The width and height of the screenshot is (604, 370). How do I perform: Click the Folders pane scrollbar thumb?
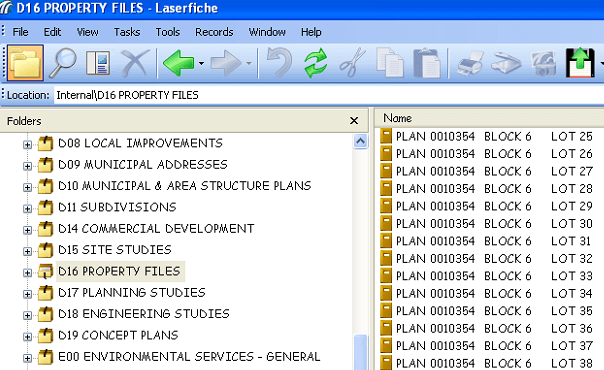[x=361, y=352]
